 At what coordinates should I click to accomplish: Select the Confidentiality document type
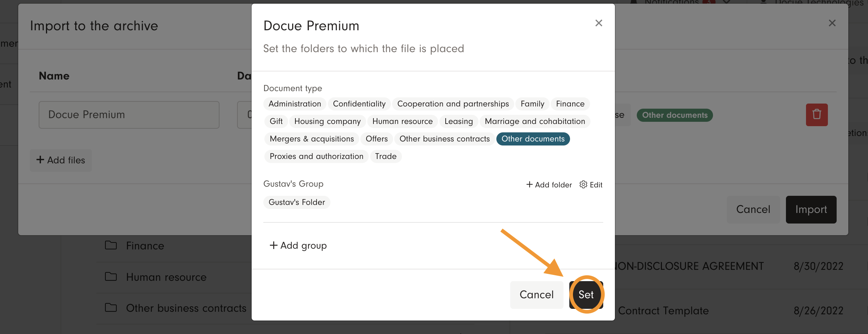(359, 104)
